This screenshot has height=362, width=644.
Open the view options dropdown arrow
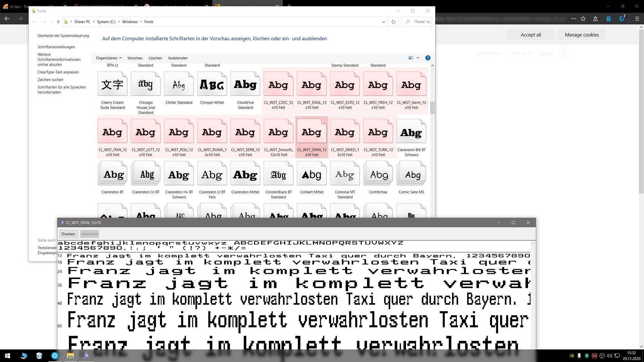[418, 58]
